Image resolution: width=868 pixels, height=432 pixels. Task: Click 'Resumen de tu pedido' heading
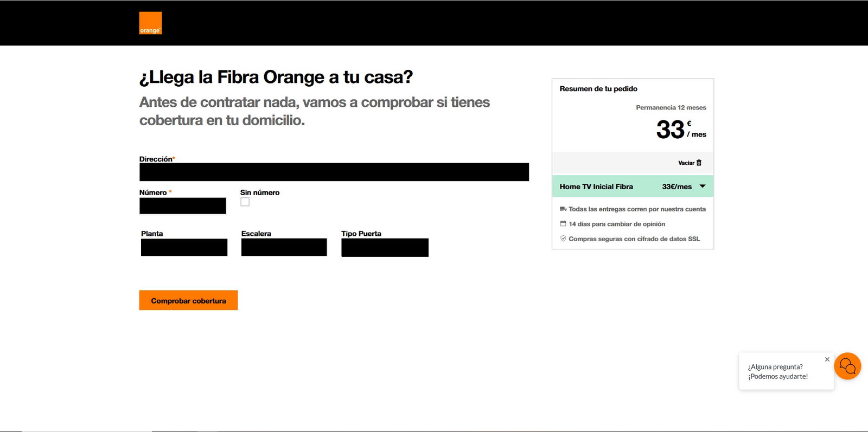point(598,89)
